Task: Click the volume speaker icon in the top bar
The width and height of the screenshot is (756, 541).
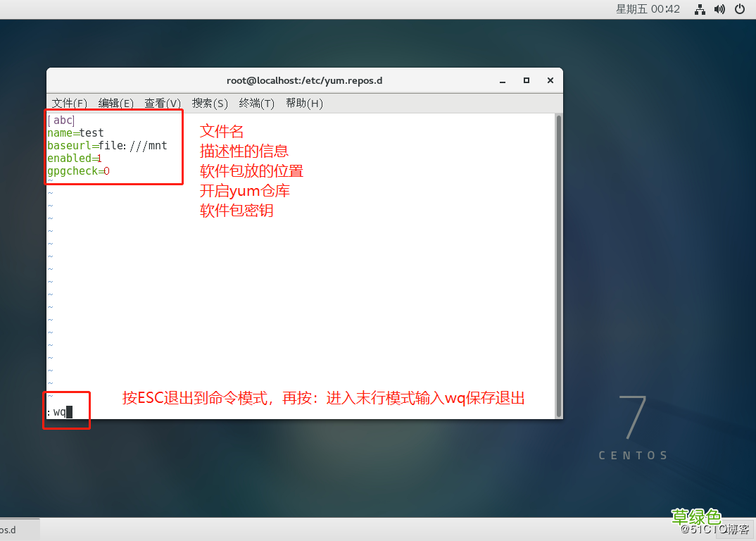Action: [719, 9]
